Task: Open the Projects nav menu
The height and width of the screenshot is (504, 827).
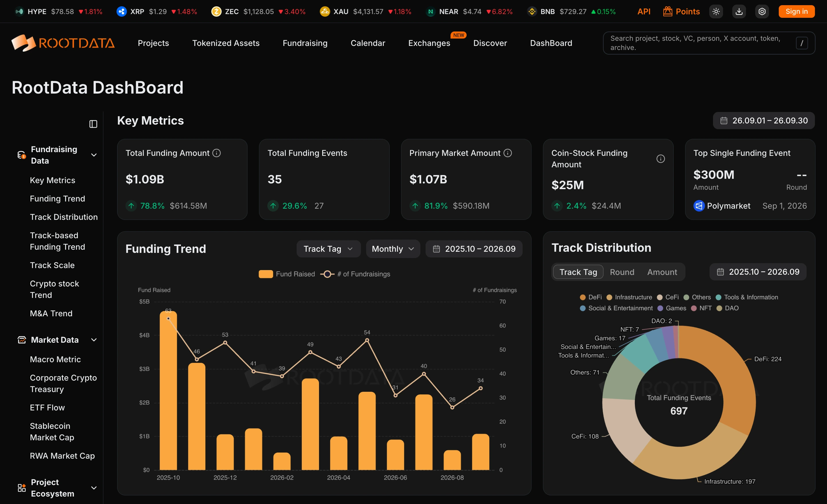Action: 153,43
